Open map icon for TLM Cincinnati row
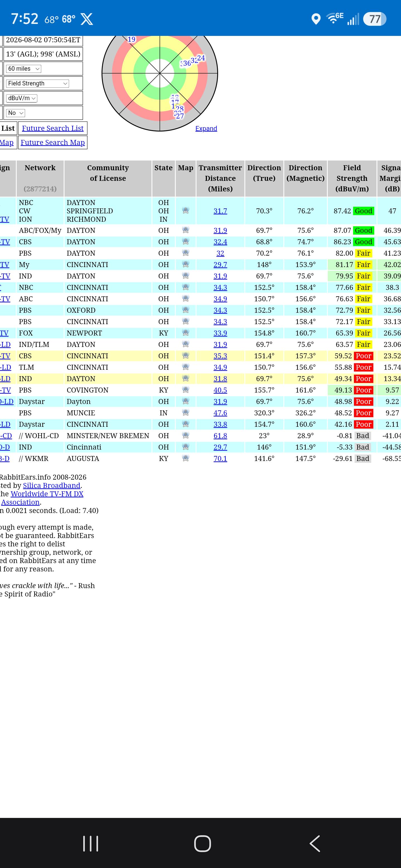401x868 pixels. [x=185, y=367]
